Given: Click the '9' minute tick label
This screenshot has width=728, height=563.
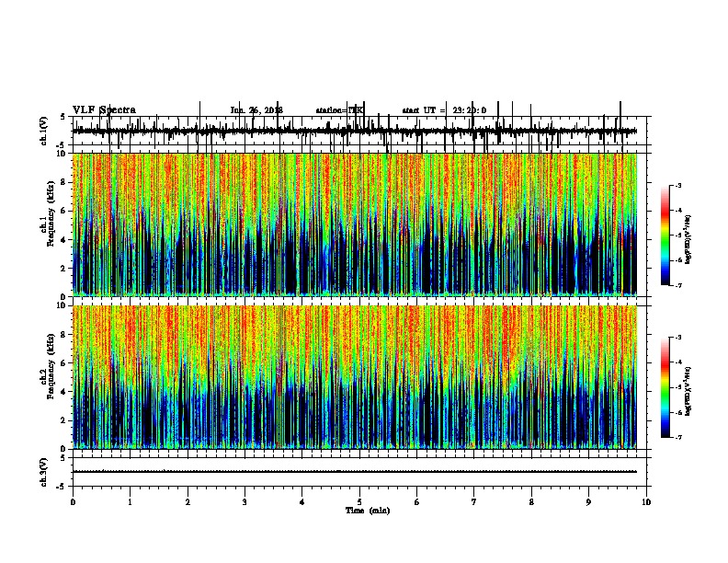Looking at the screenshot, I should pyautogui.click(x=588, y=501).
